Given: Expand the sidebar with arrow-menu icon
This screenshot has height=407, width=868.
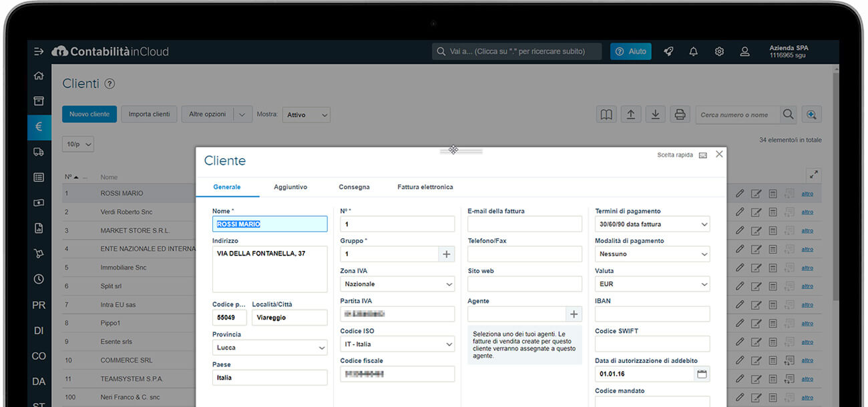Looking at the screenshot, I should point(39,51).
